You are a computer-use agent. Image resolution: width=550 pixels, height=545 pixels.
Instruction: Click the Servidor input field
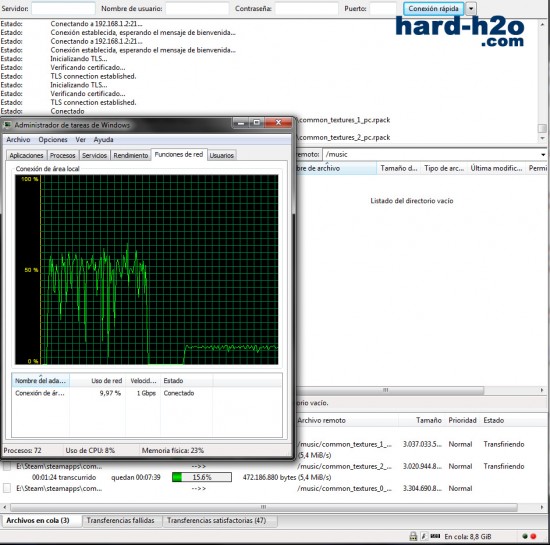[x=63, y=8]
